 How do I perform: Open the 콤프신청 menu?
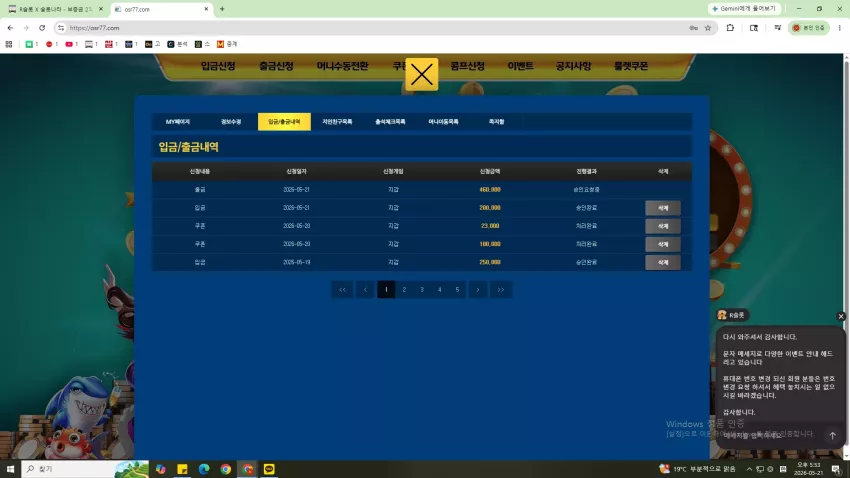(x=467, y=66)
